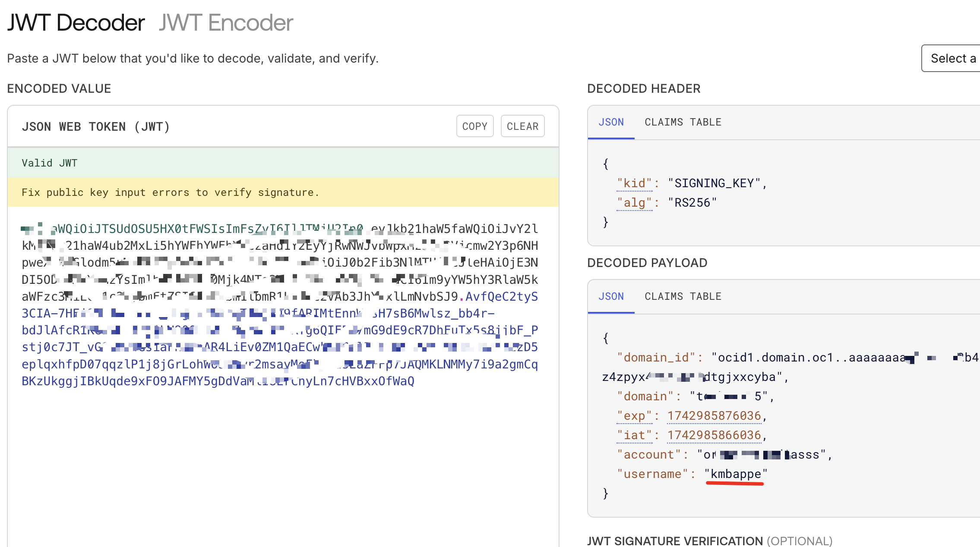
Task: Switch to the JWT Encoder tab
Action: (225, 22)
